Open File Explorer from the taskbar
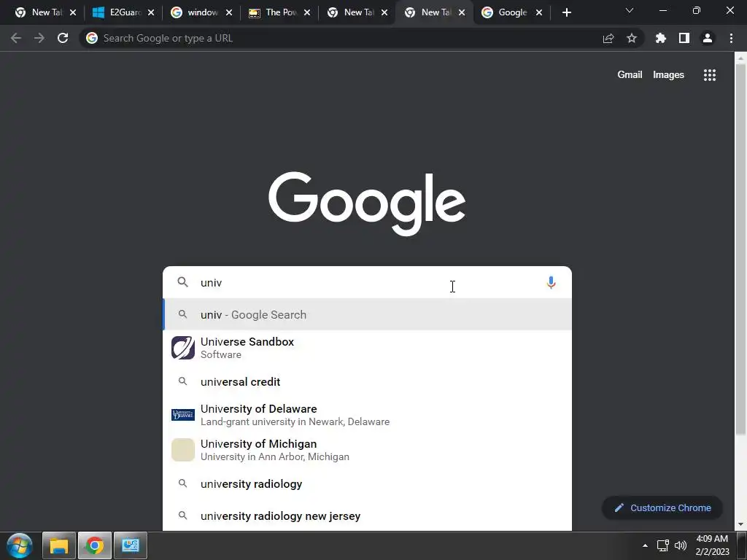The image size is (747, 560). pos(58,545)
